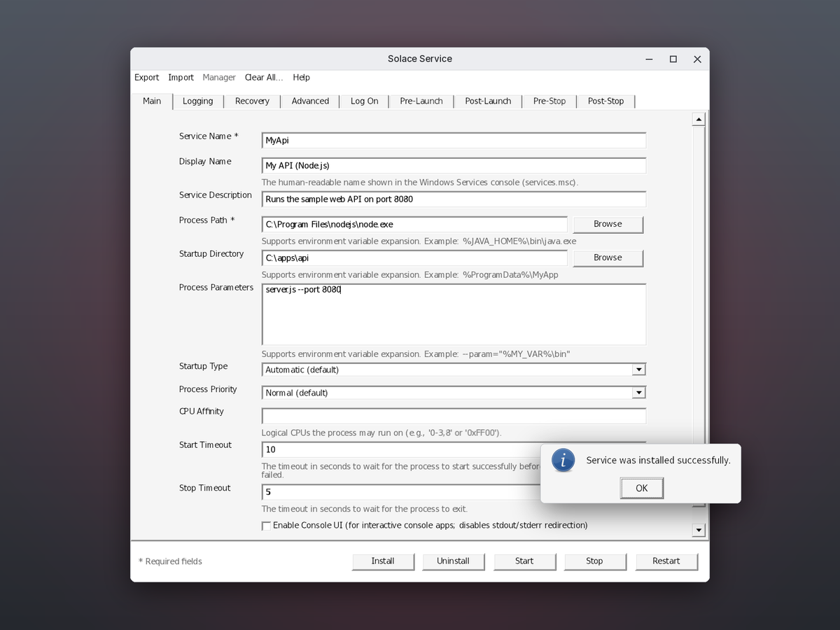Click the Service Description field
840x630 pixels.
pos(454,199)
